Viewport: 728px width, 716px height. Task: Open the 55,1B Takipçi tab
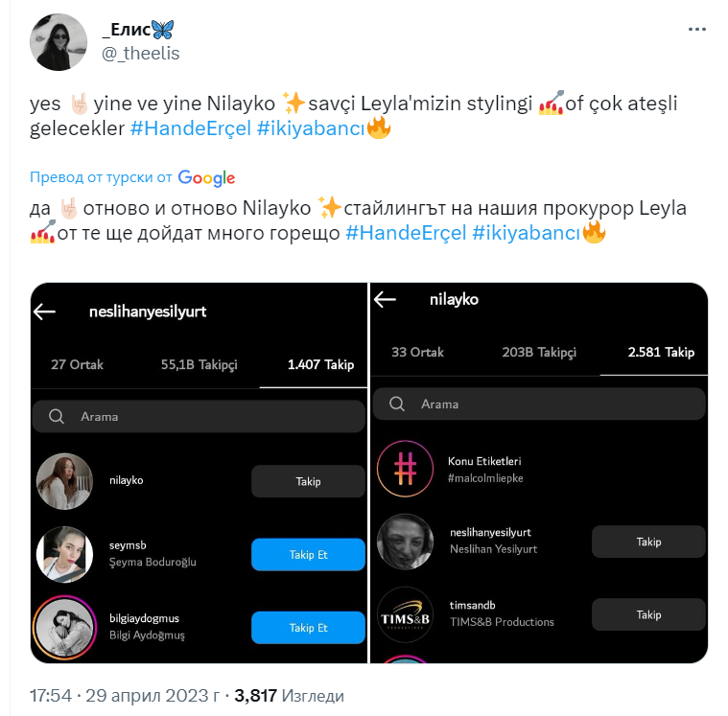coord(199,364)
